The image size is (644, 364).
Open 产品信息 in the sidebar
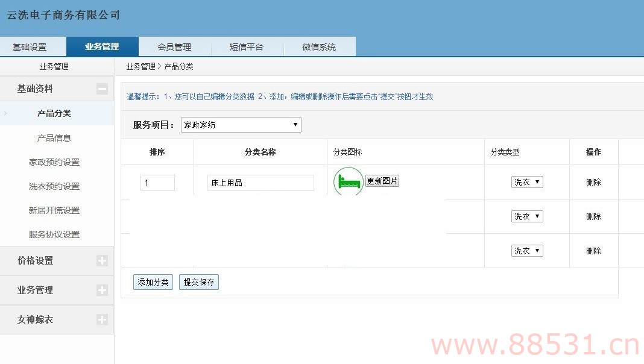(x=54, y=138)
